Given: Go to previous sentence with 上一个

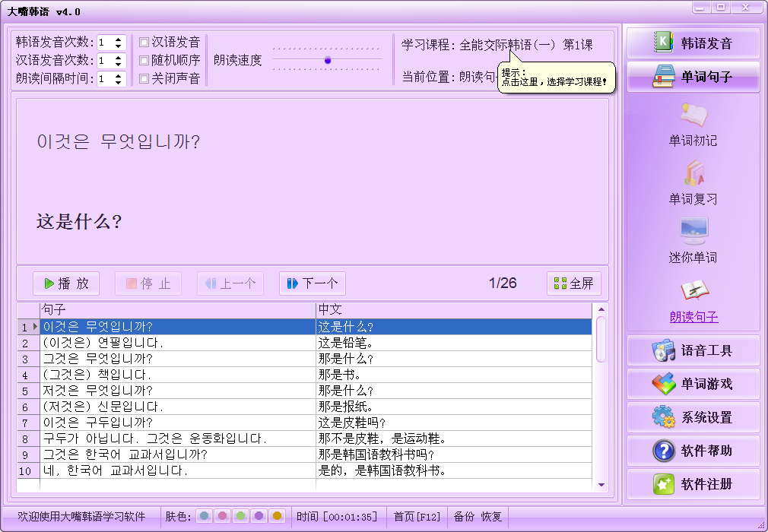Looking at the screenshot, I should click(x=230, y=283).
